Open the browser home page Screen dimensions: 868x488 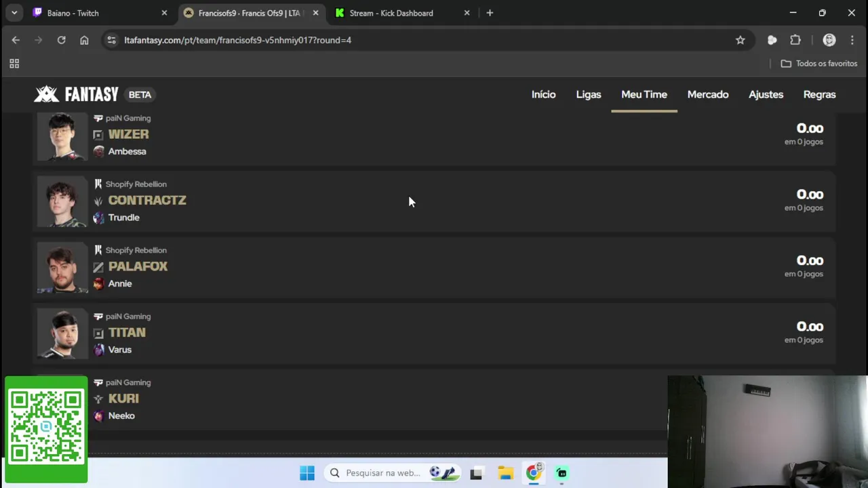84,40
